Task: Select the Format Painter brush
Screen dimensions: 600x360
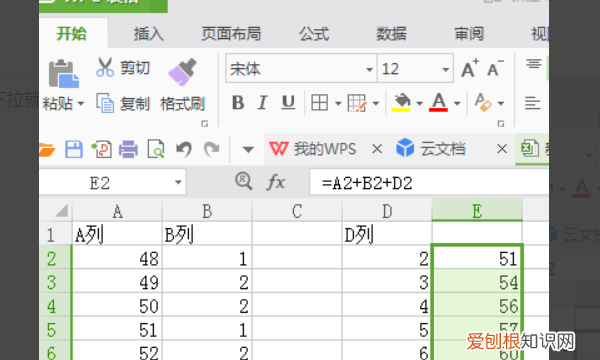Action: pos(182,72)
